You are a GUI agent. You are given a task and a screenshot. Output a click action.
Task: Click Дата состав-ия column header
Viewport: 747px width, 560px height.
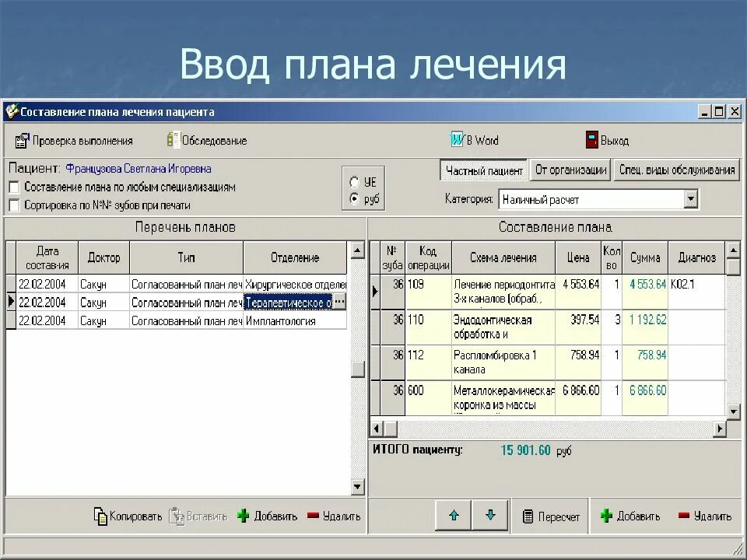click(47, 257)
